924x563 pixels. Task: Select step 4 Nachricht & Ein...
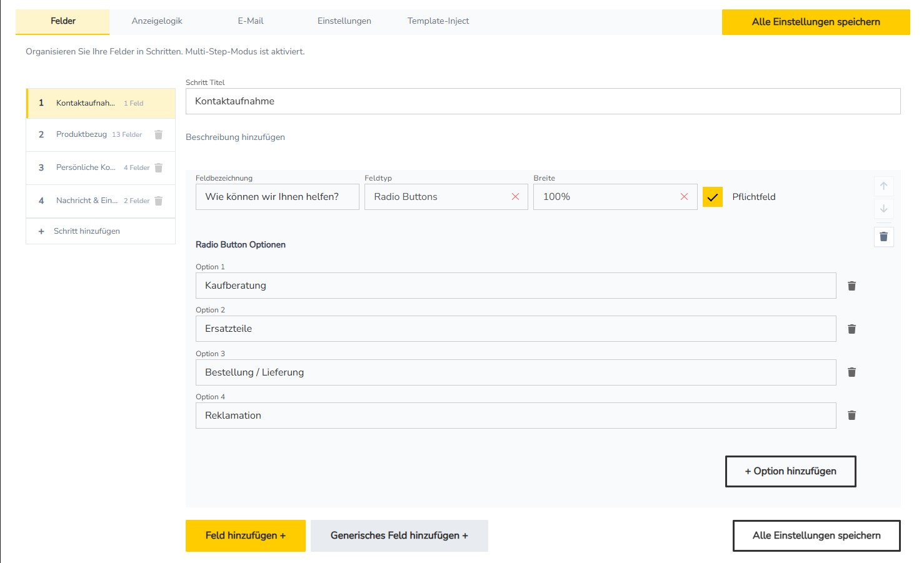coord(101,201)
